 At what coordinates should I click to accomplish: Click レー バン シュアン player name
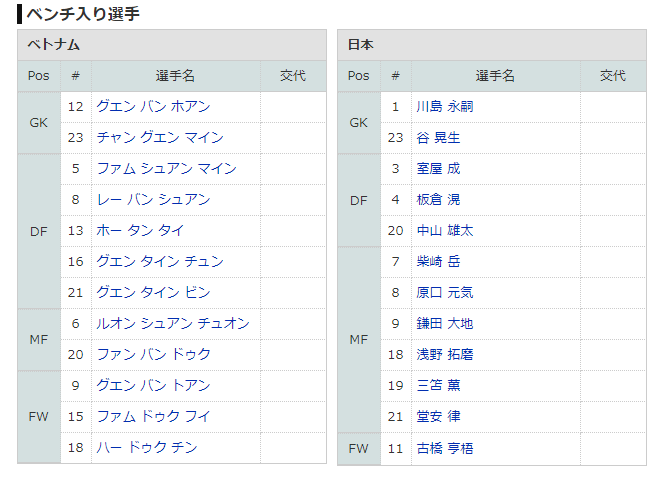point(153,199)
